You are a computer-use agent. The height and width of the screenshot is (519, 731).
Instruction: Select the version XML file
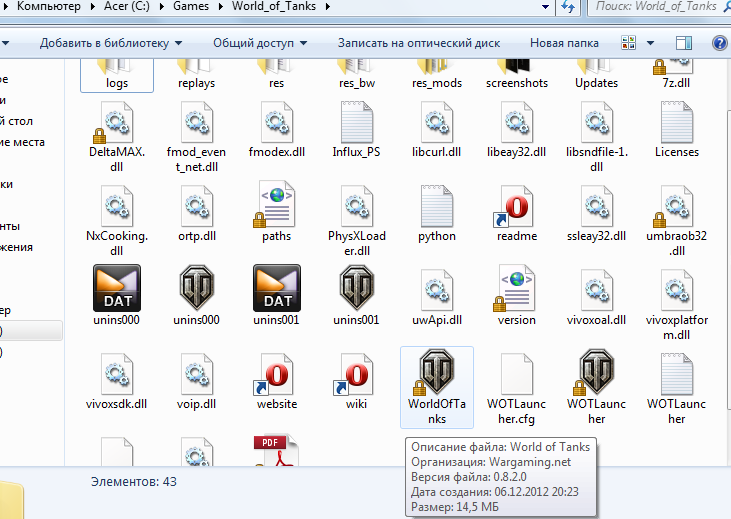517,296
